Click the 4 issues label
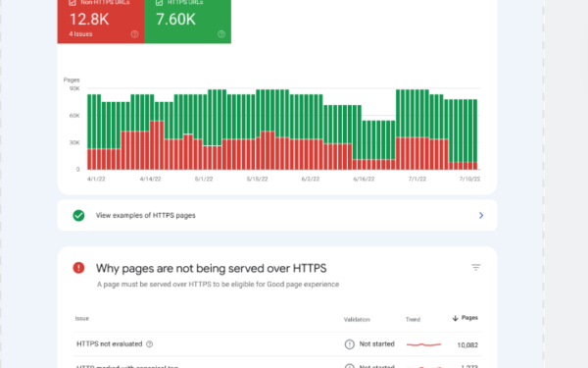Screen dimensions: 588x368 coord(80,33)
